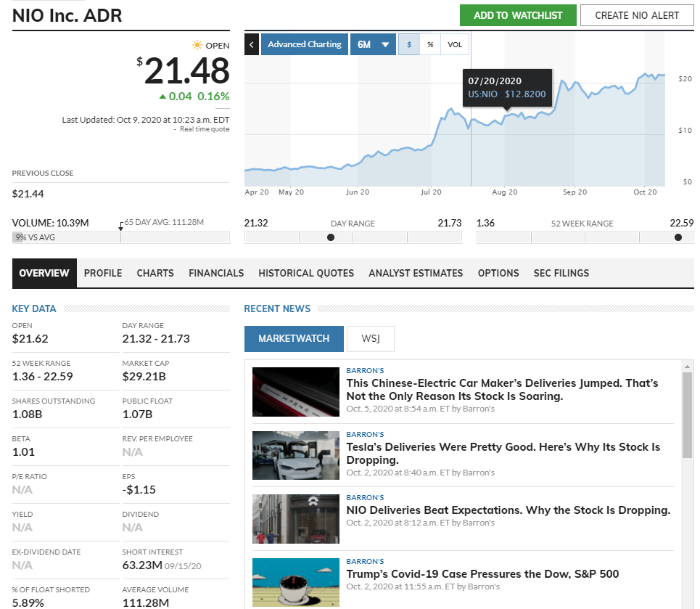
Task: Switch to the WSJ news tab
Action: tap(371, 339)
